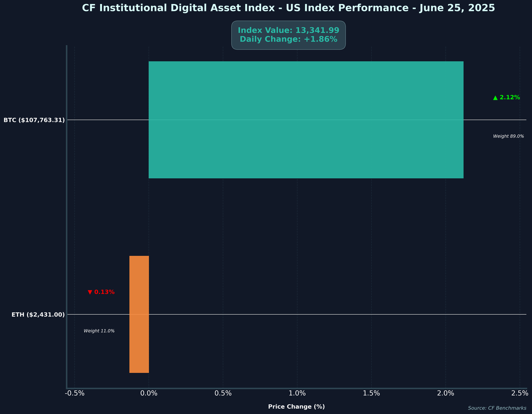Viewport: 532px width, 414px height.
Task: Click the ETH ($2,431.00) axis label
Action: pos(39,314)
